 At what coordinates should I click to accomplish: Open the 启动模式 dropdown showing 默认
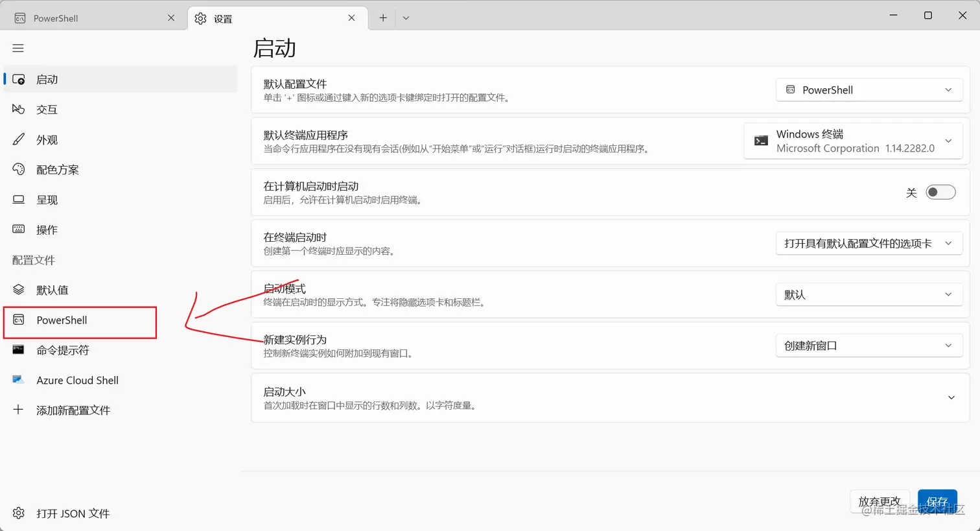tap(869, 294)
